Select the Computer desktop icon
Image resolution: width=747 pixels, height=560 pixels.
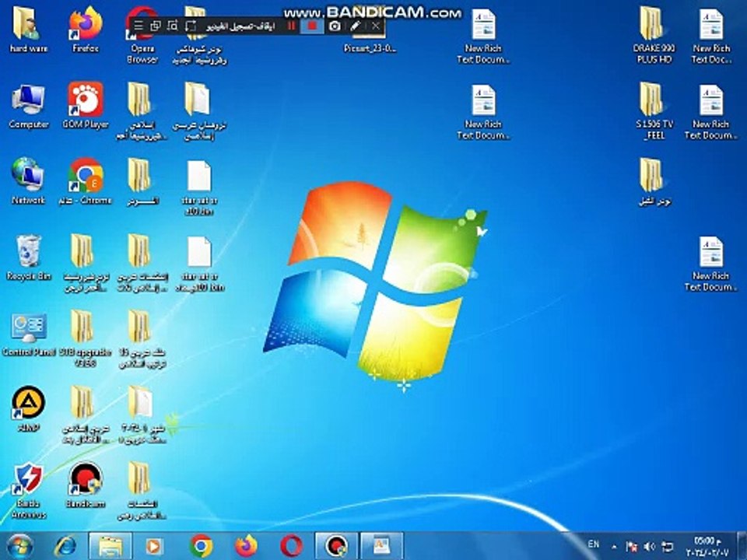[29, 106]
